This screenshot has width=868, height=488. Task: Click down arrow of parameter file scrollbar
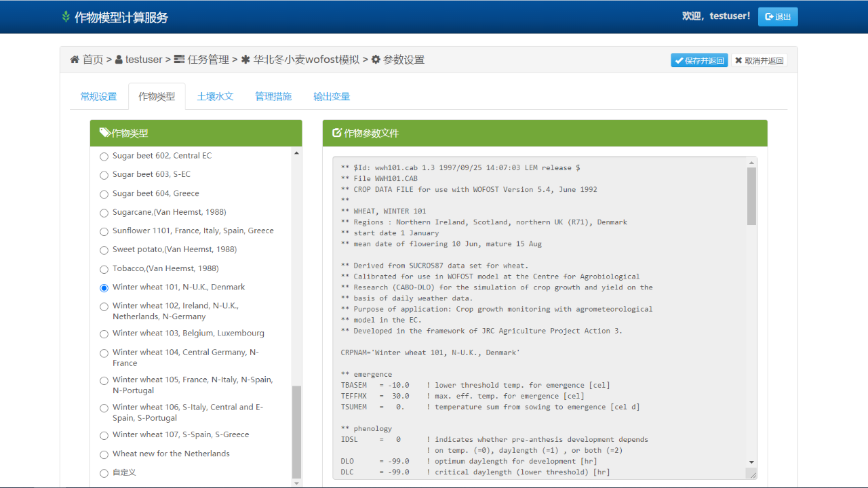click(x=751, y=462)
